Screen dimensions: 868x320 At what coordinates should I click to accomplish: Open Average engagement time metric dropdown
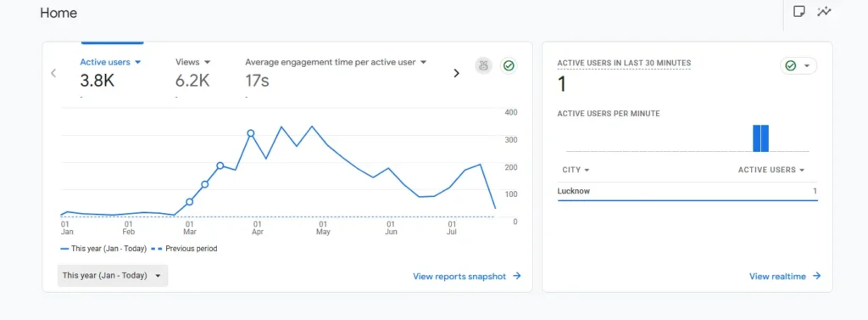(x=336, y=62)
